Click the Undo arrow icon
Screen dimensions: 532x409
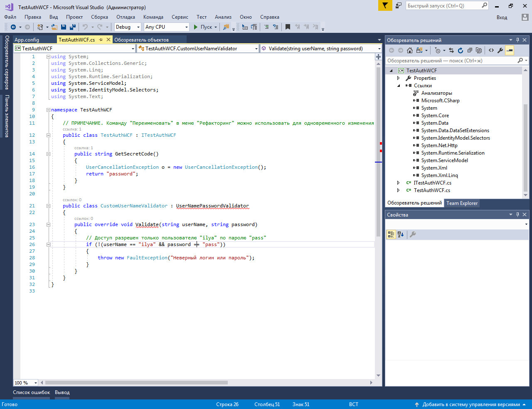[85, 27]
